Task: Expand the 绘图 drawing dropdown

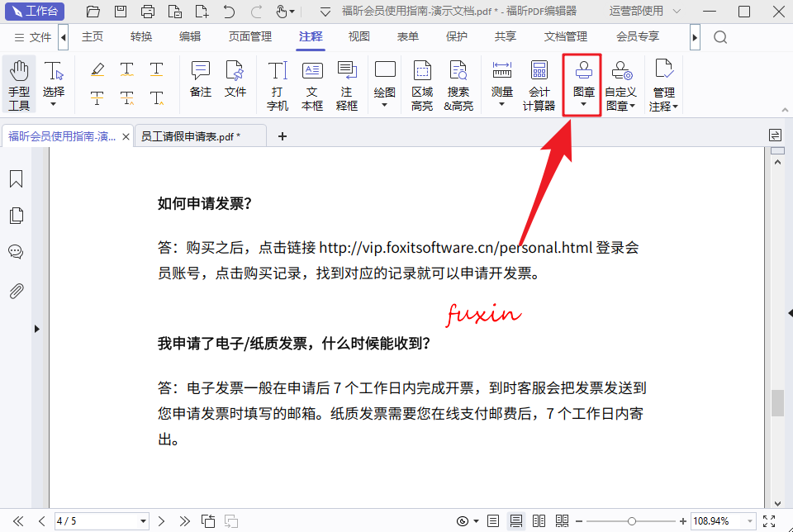Action: point(385,104)
